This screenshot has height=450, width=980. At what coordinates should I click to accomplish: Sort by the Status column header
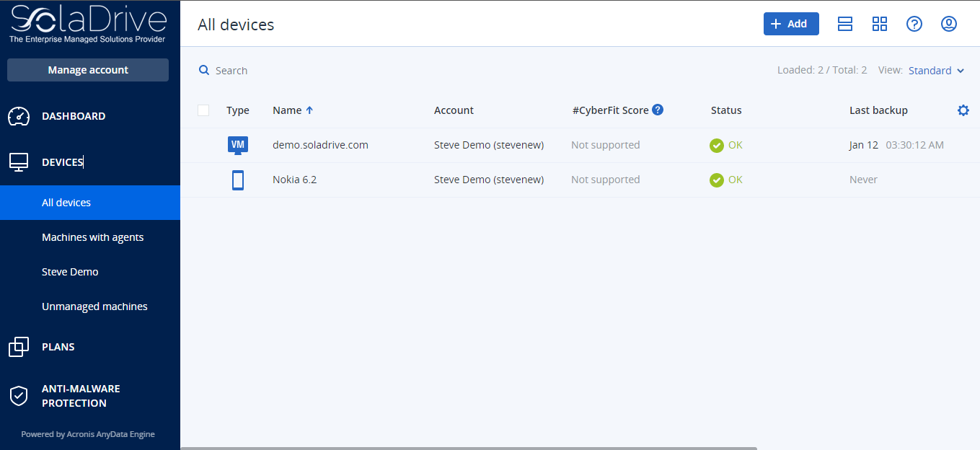pos(726,110)
